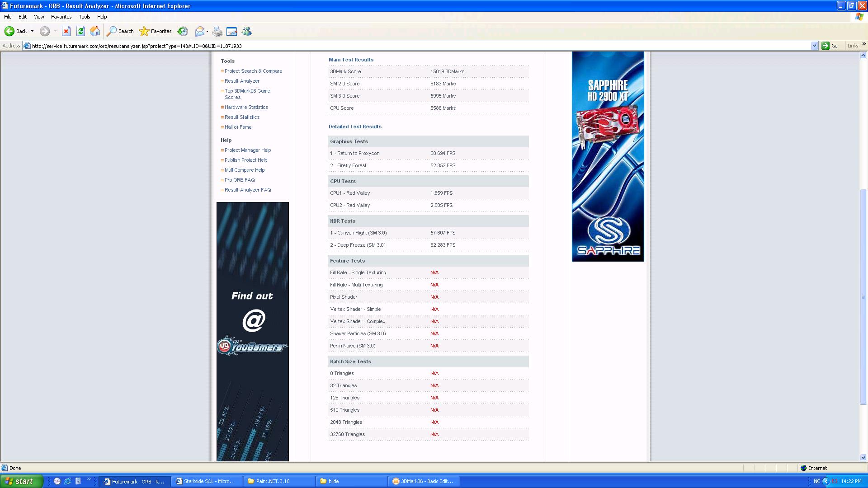Click the Deep Freeze 62.283 FPS value

(443, 245)
